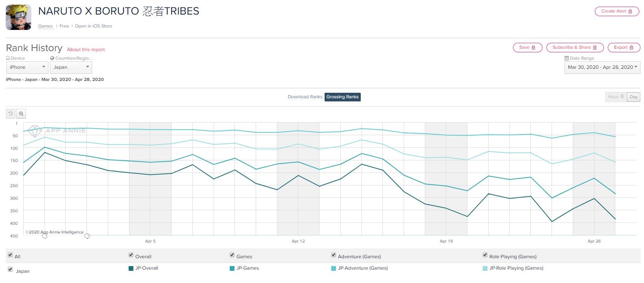Viewport: 644px width, 283px height.
Task: Click the chart reset undo icon
Action: (11, 114)
